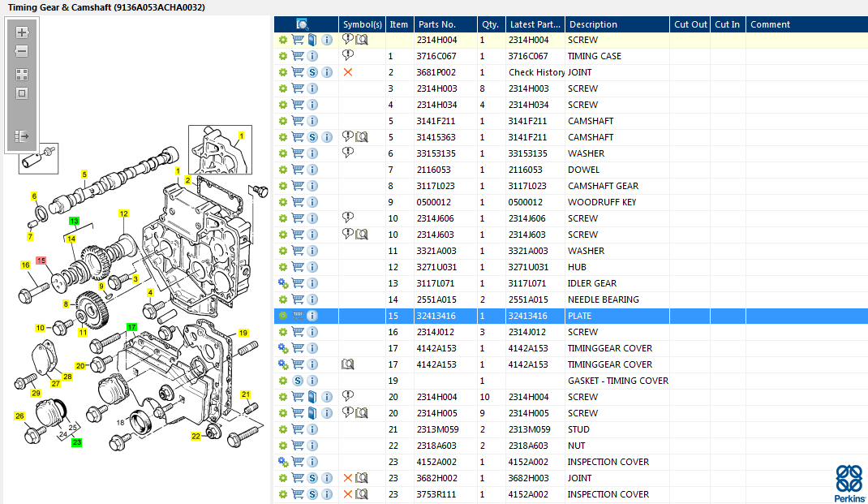This screenshot has width=868, height=504.
Task: Select the WOODRUFF KEY description cell
Action: [602, 202]
